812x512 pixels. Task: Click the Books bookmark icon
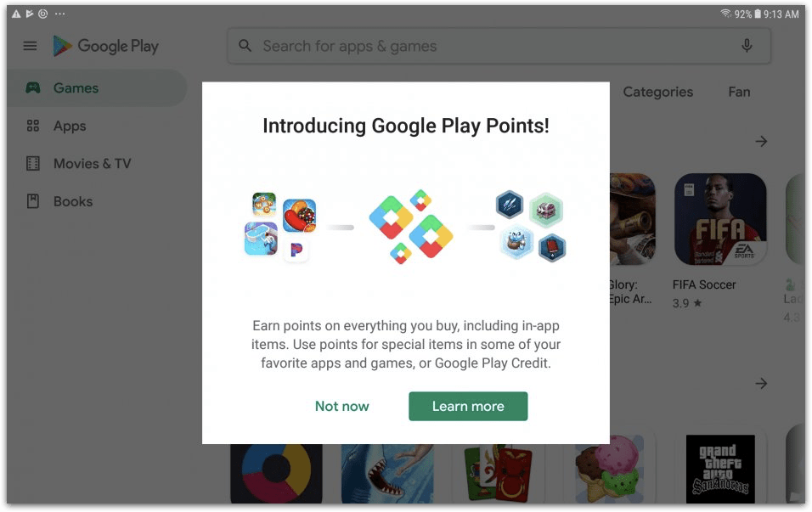[33, 201]
